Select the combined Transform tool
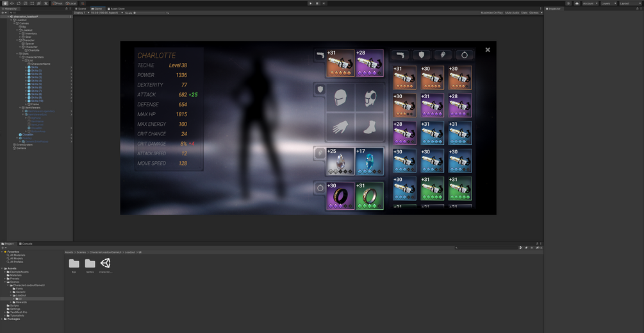This screenshot has height=333, width=644. [39, 3]
